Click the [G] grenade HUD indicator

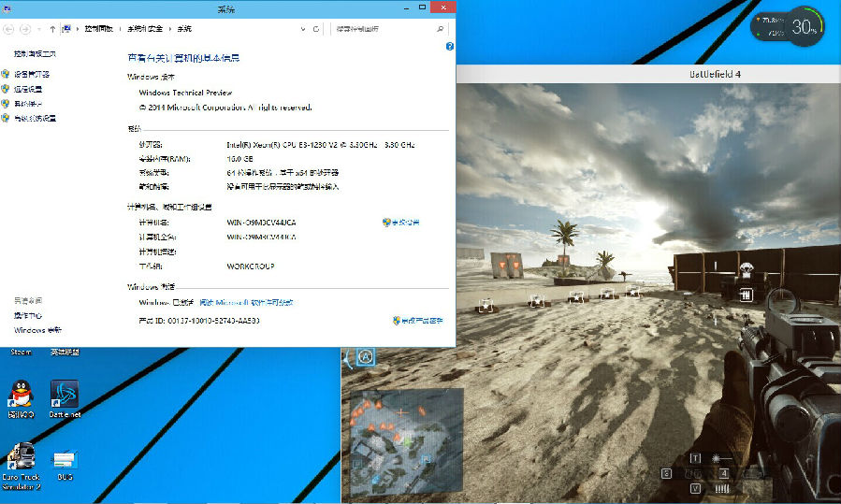coord(666,473)
